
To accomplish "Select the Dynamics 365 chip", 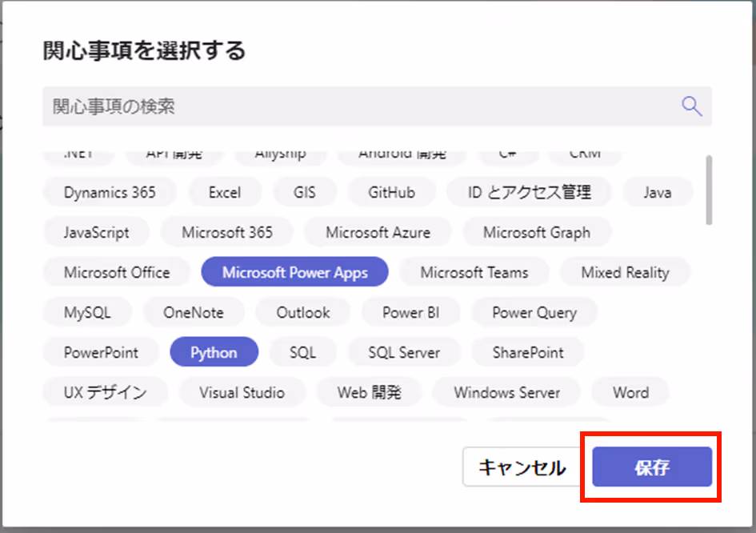I will (x=110, y=192).
